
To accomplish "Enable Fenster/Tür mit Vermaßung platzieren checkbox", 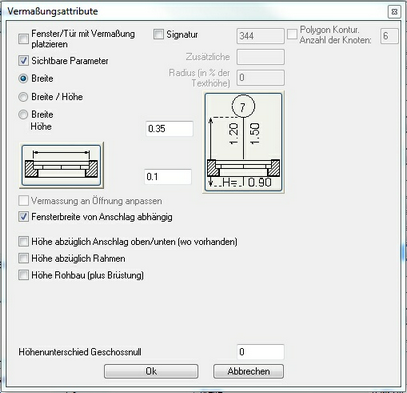I will (x=23, y=39).
